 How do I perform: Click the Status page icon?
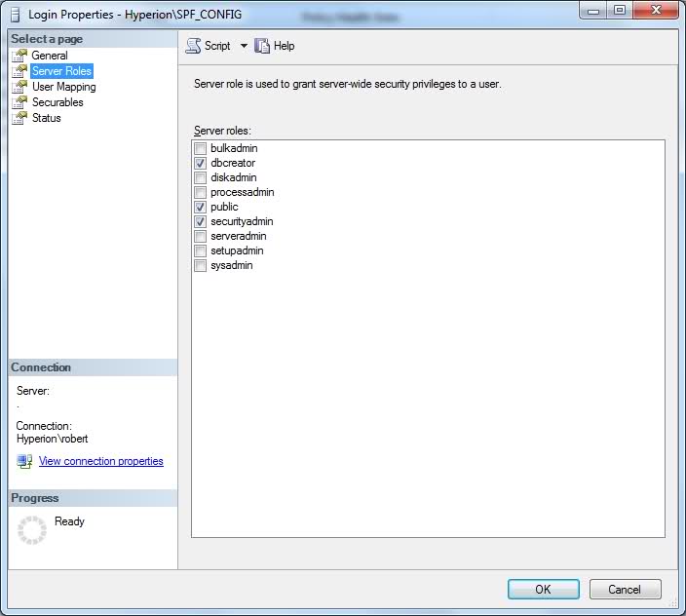19,118
